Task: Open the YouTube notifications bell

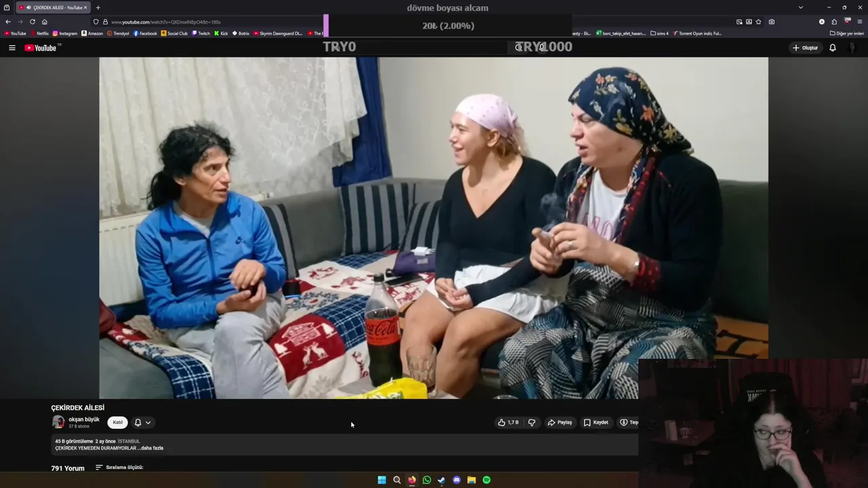Action: (833, 47)
